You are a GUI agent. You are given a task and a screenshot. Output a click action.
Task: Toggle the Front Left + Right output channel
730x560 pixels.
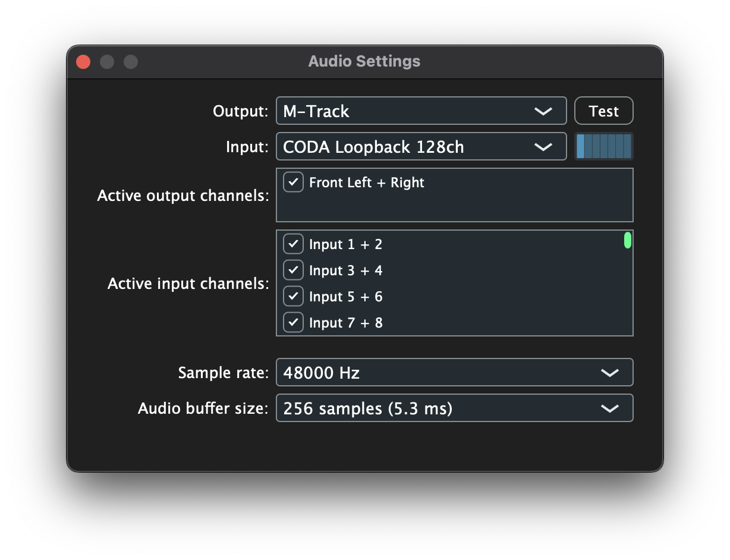(x=293, y=182)
